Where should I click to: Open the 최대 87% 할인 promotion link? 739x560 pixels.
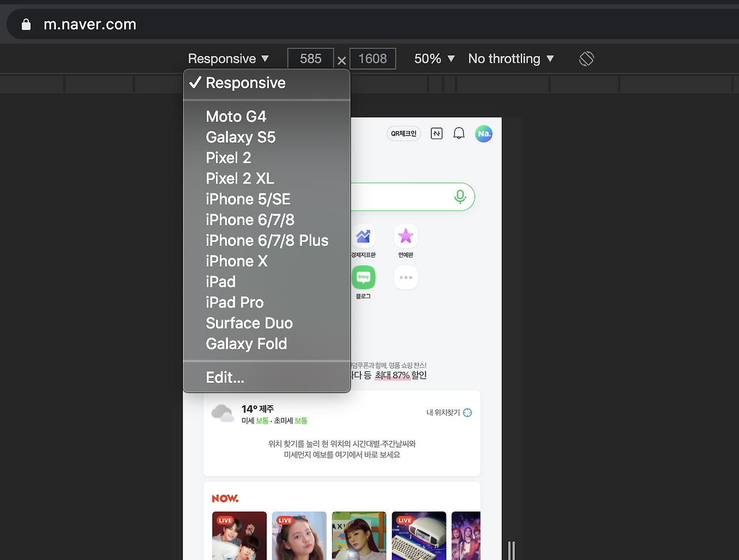tap(401, 375)
